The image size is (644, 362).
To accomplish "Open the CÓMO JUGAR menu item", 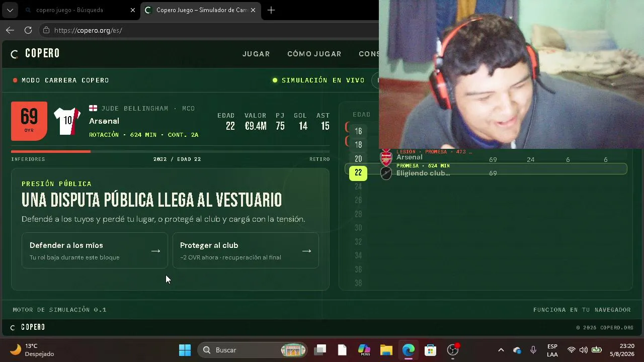I will pyautogui.click(x=314, y=54).
